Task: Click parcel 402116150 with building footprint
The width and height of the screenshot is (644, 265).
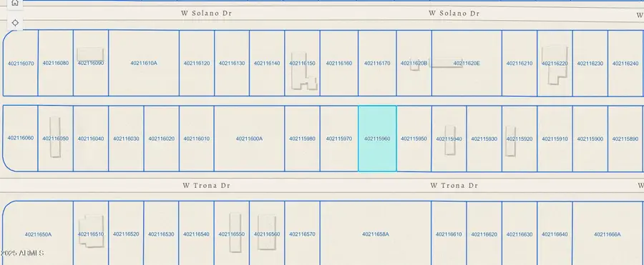Action: pyautogui.click(x=302, y=63)
